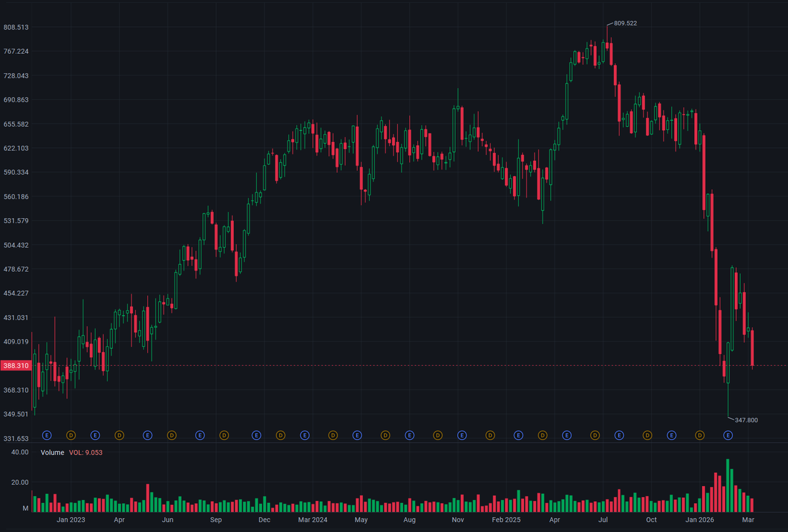Click the low price label 347.800
The height and width of the screenshot is (532, 788).
(x=747, y=418)
